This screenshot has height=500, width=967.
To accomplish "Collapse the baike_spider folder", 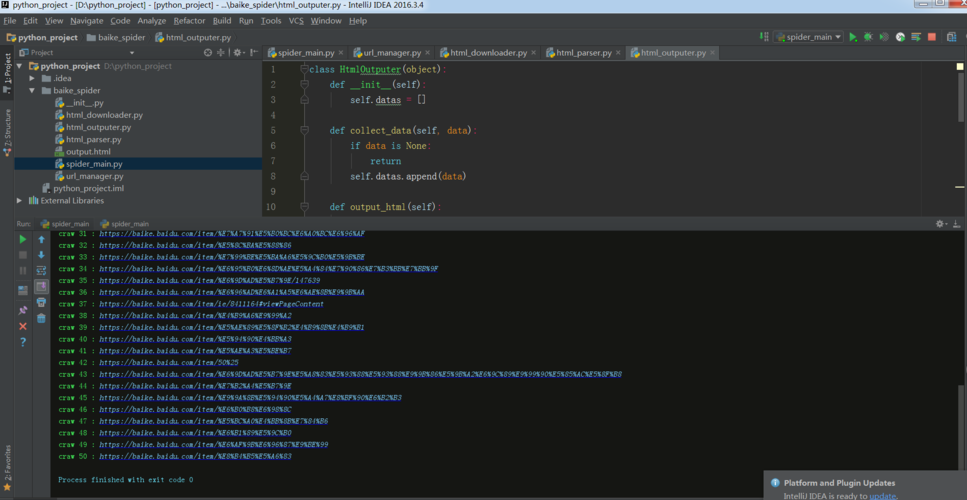I will [x=32, y=91].
